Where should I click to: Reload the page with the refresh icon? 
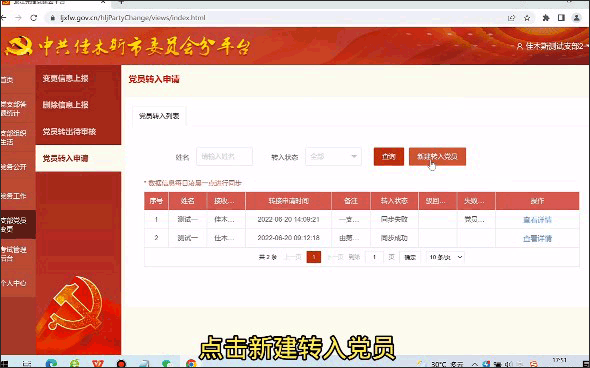click(x=34, y=18)
